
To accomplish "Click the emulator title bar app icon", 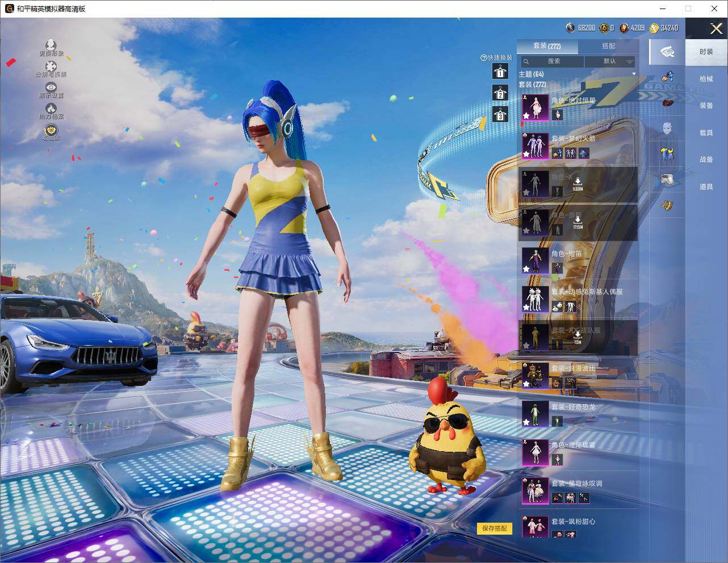I will 9,9.
